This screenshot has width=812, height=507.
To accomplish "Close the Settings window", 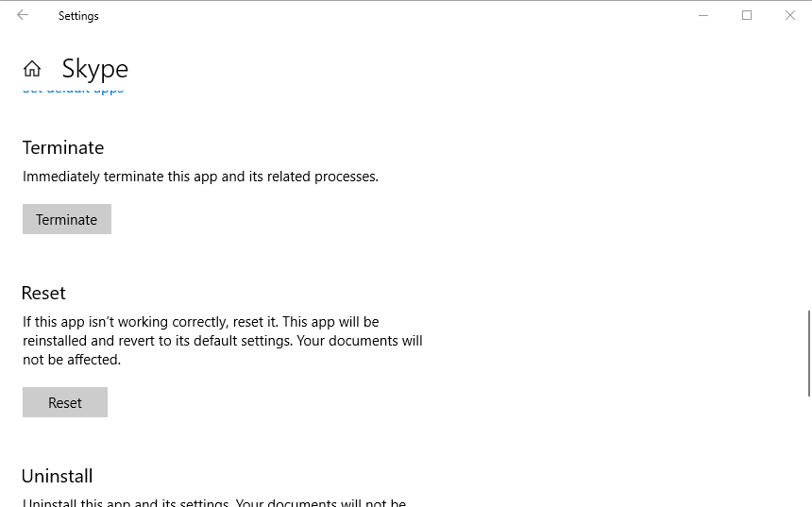I will (790, 15).
